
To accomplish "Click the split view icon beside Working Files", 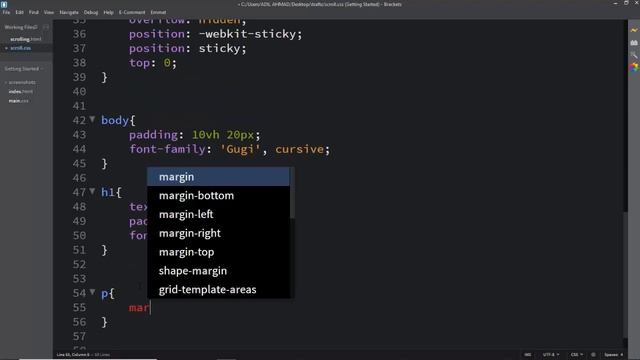I will click(x=45, y=27).
